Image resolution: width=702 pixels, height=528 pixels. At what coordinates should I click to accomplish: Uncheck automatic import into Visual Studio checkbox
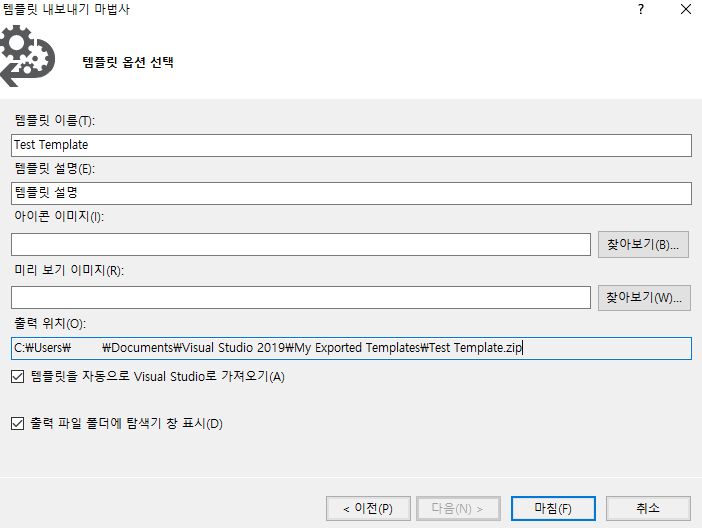[x=17, y=377]
